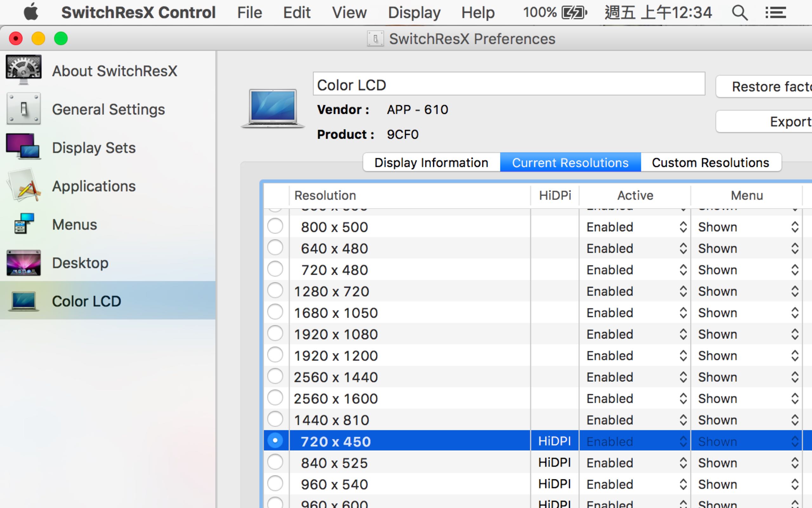Viewport: 812px width, 508px height.
Task: Select the 2560 x 1440 radio button
Action: (x=275, y=376)
